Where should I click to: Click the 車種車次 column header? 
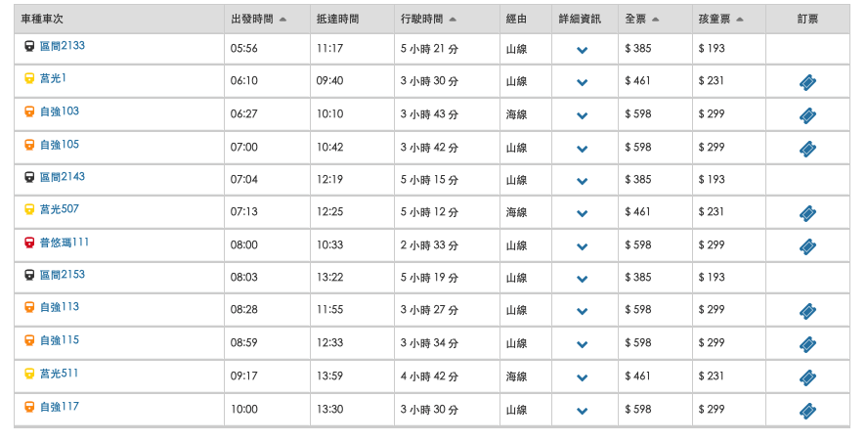(x=41, y=20)
